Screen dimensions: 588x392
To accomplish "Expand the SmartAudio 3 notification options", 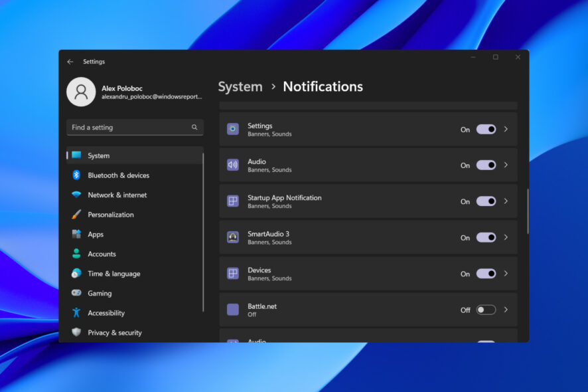I will tap(506, 237).
